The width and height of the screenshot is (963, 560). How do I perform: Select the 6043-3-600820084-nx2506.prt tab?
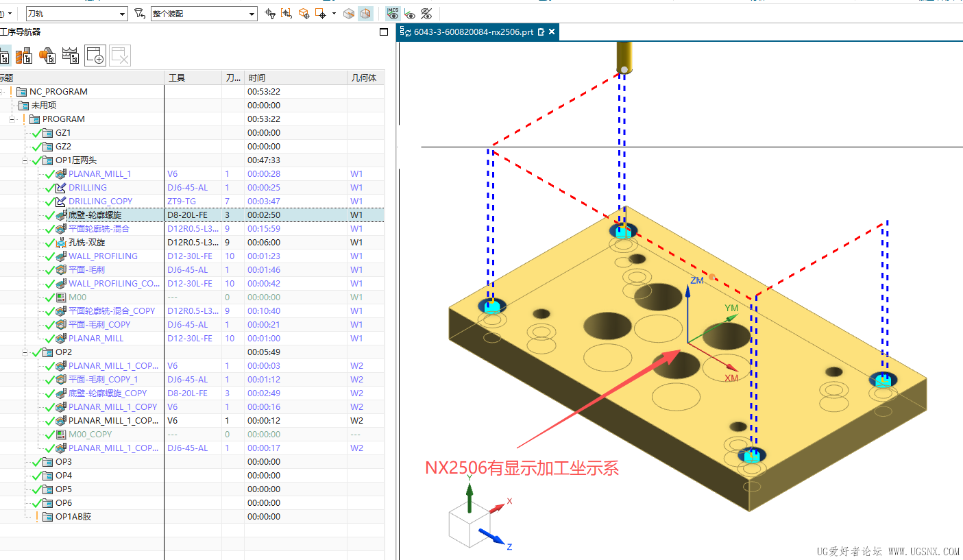point(473,32)
